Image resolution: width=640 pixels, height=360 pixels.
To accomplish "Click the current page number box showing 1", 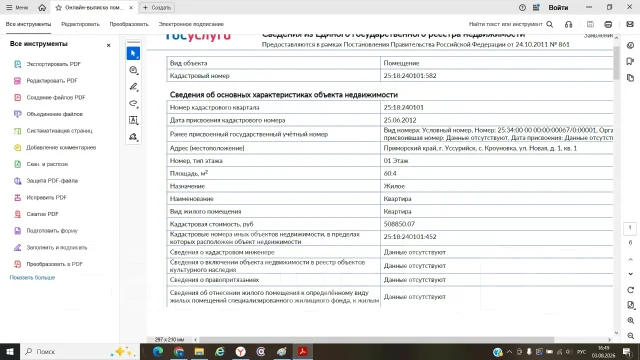I will [630, 228].
